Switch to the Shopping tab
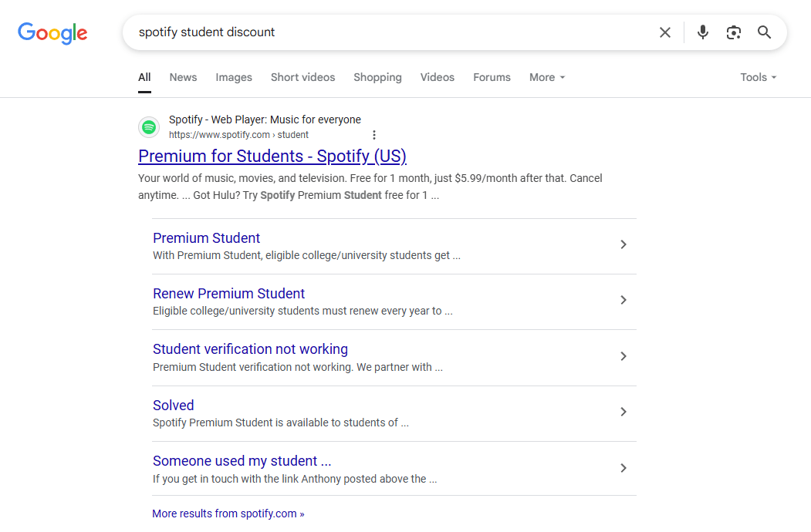This screenshot has width=811, height=532. point(377,78)
